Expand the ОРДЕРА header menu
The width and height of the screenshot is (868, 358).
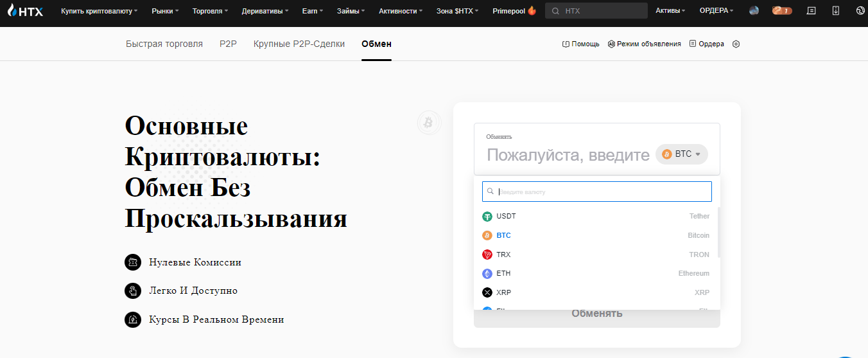click(x=716, y=11)
